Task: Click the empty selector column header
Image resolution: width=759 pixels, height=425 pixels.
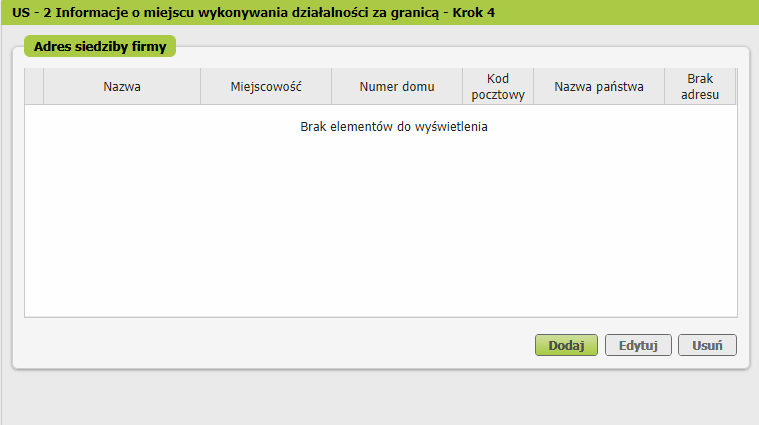Action: pos(34,87)
